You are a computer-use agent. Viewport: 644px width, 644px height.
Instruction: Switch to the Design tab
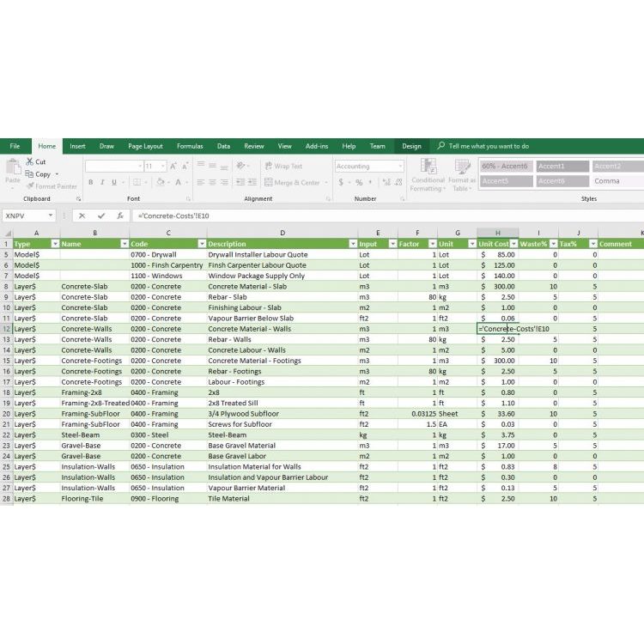[x=411, y=146]
